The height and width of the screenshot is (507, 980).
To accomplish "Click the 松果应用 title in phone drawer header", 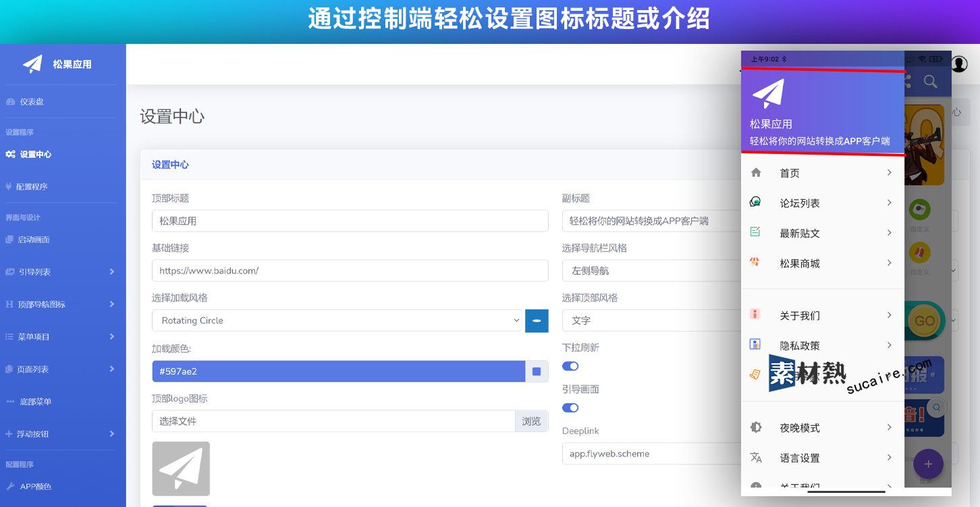I will click(x=771, y=124).
